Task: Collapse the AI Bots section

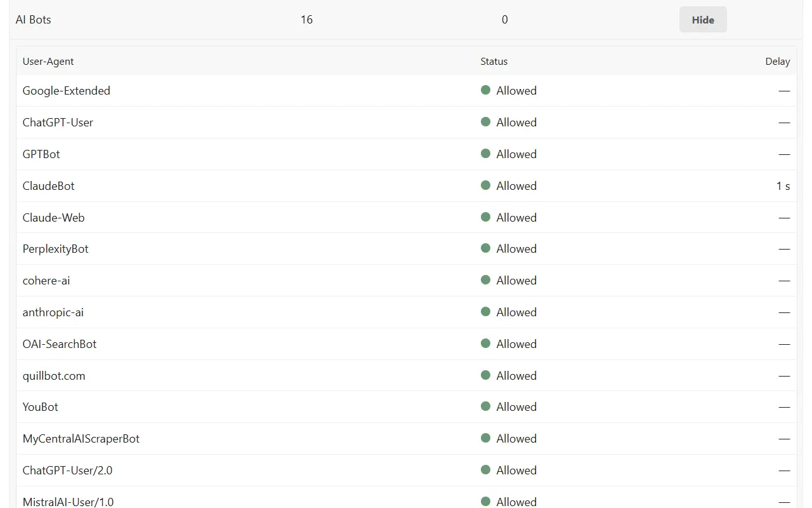Action: (703, 20)
